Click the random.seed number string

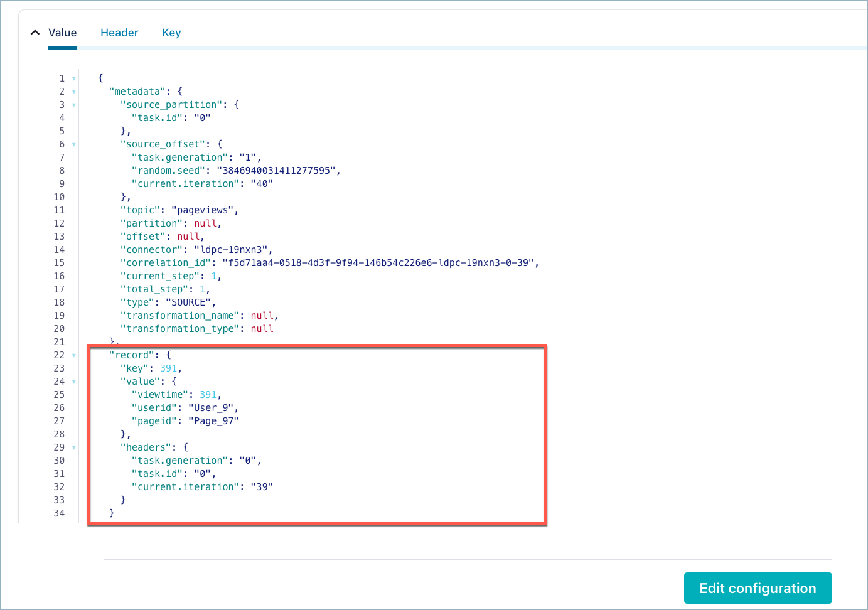[x=276, y=171]
